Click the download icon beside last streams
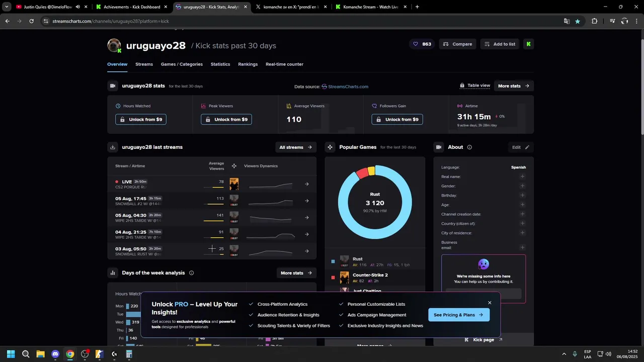Image resolution: width=644 pixels, height=362 pixels. coord(113,147)
